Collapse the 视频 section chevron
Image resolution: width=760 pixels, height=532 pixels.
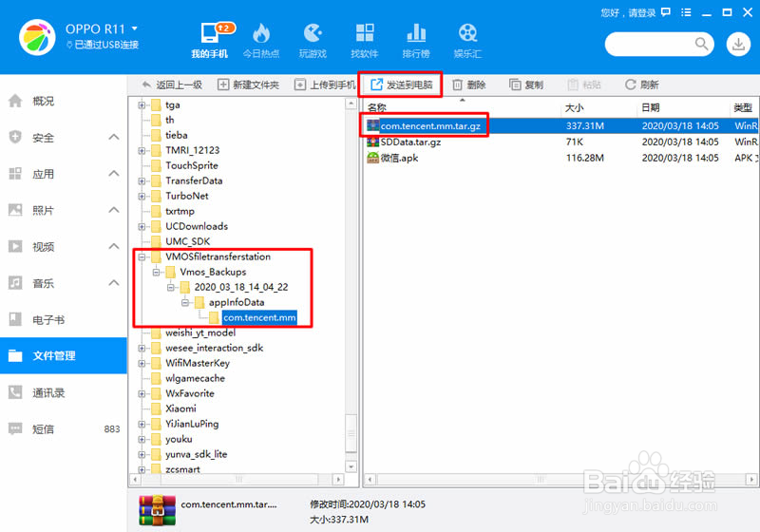[114, 246]
